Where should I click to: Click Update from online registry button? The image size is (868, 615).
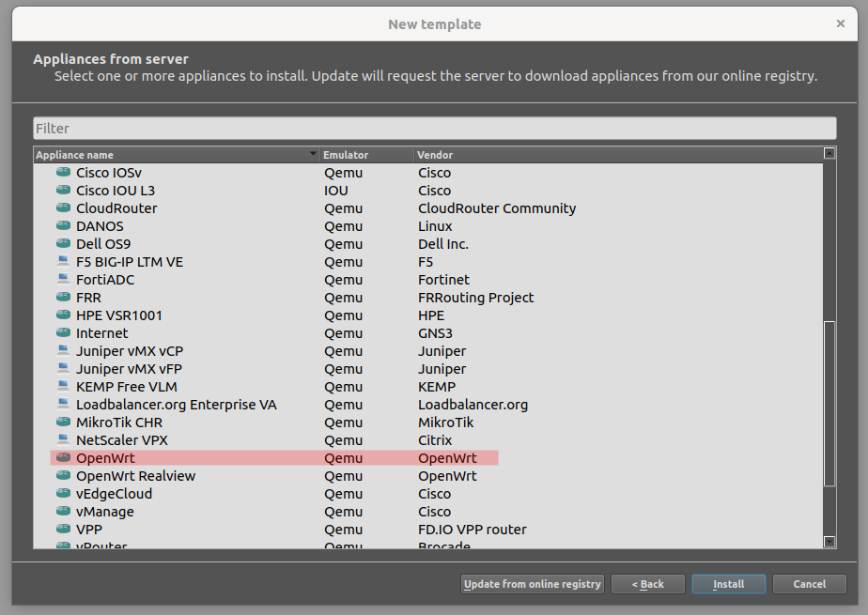pos(532,584)
